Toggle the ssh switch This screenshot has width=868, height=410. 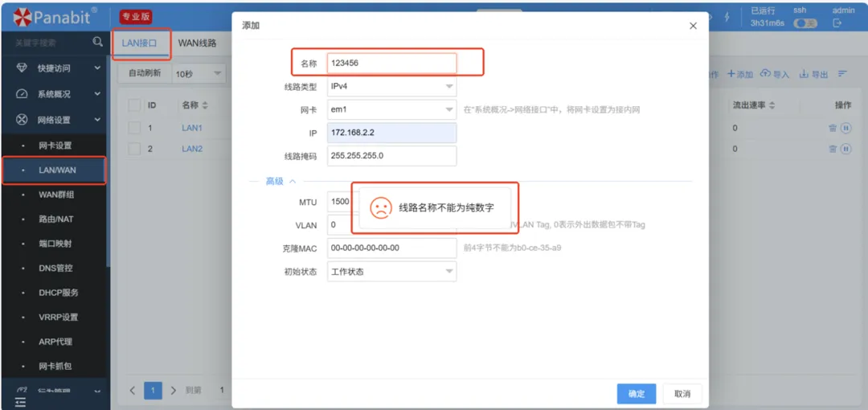(805, 24)
